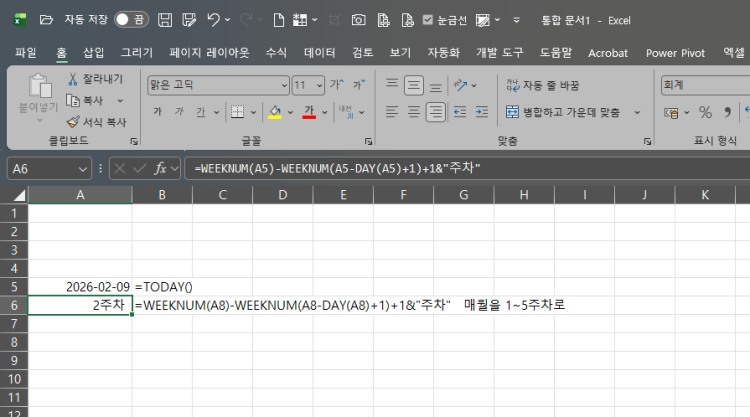This screenshot has height=417, width=750.
Task: Select top align icon
Action: (392, 85)
